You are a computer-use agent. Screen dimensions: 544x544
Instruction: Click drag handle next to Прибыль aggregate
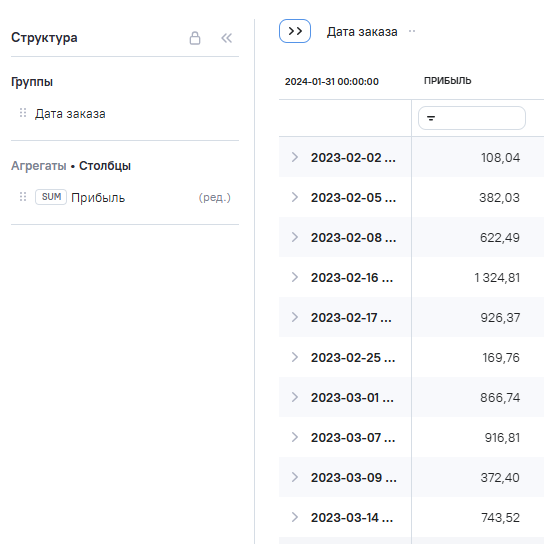point(23,197)
